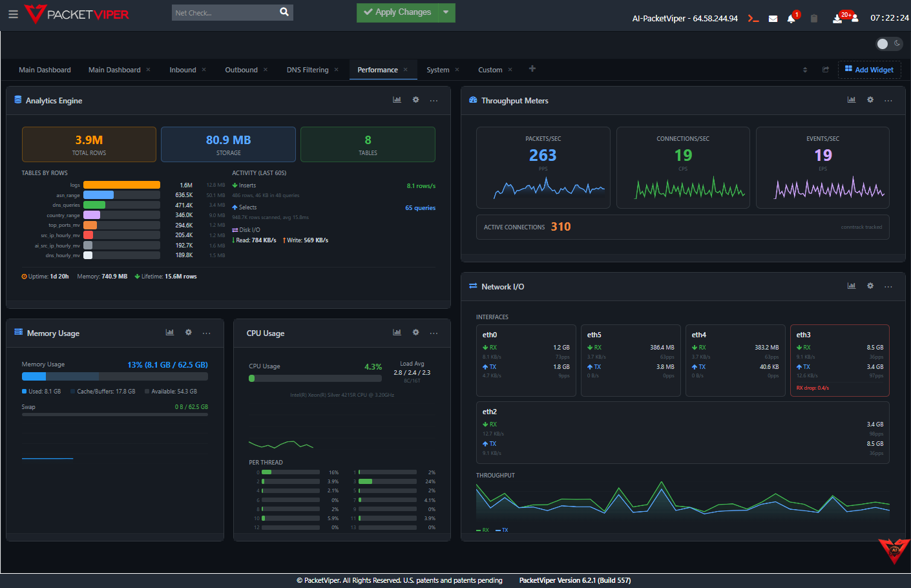Open the terminal console icon

pyautogui.click(x=753, y=19)
